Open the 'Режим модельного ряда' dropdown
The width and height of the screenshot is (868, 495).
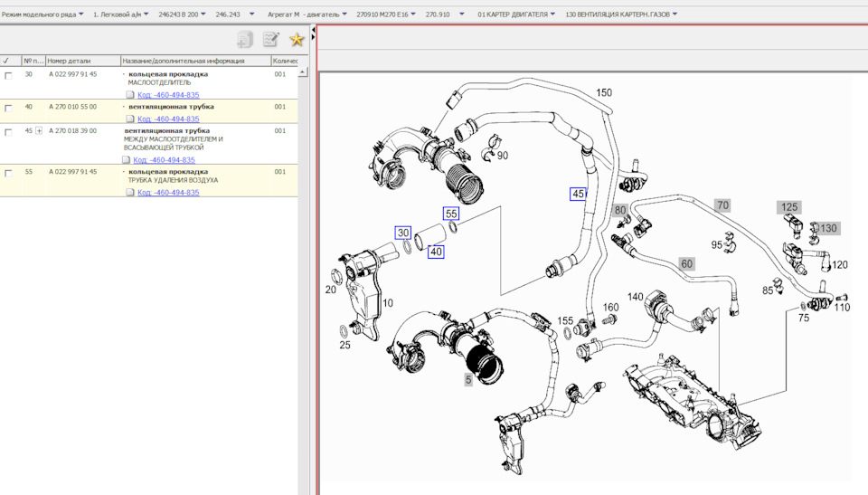(42, 15)
